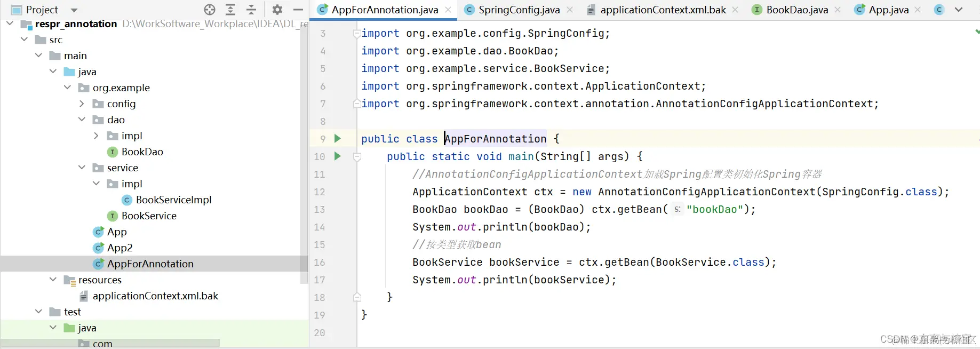Collapse the main folder
Viewport: 980px width, 349px height.
click(x=38, y=55)
